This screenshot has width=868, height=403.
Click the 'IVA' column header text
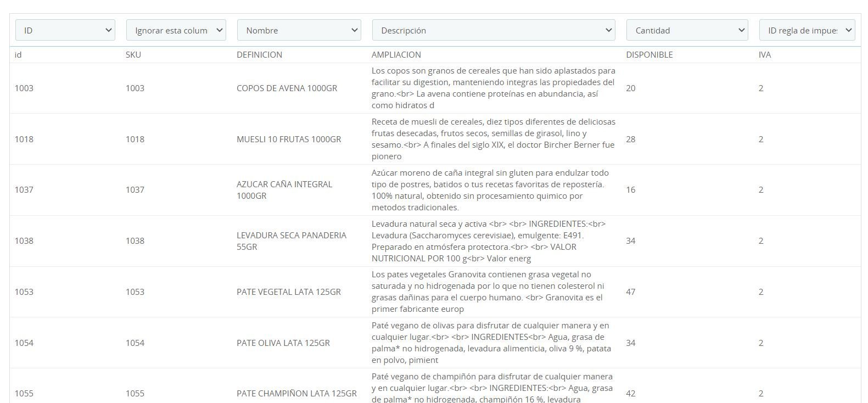tap(765, 55)
